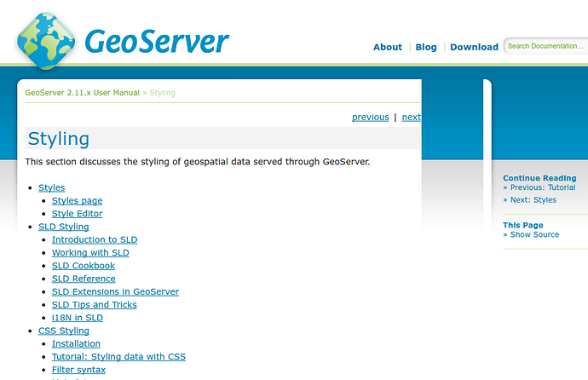588x380 pixels.
Task: Open the SLD Cookbook link
Action: (x=84, y=266)
